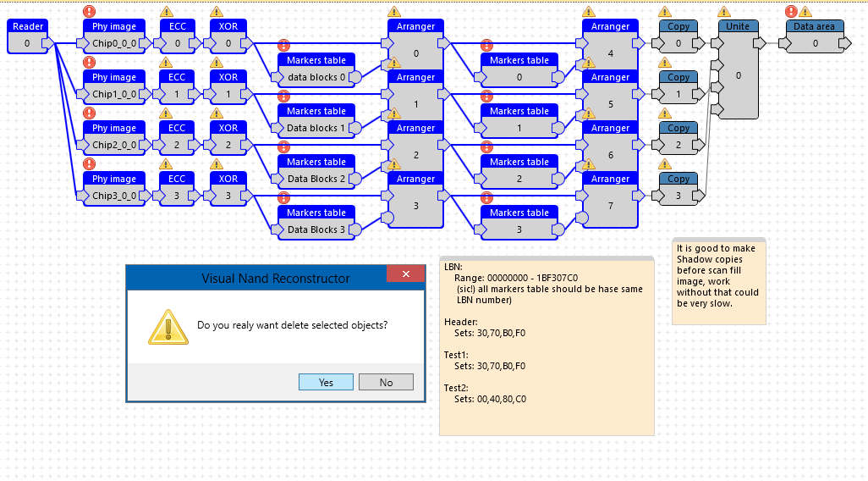
Task: Click Yes in the delete confirmation dialog
Action: (x=326, y=382)
